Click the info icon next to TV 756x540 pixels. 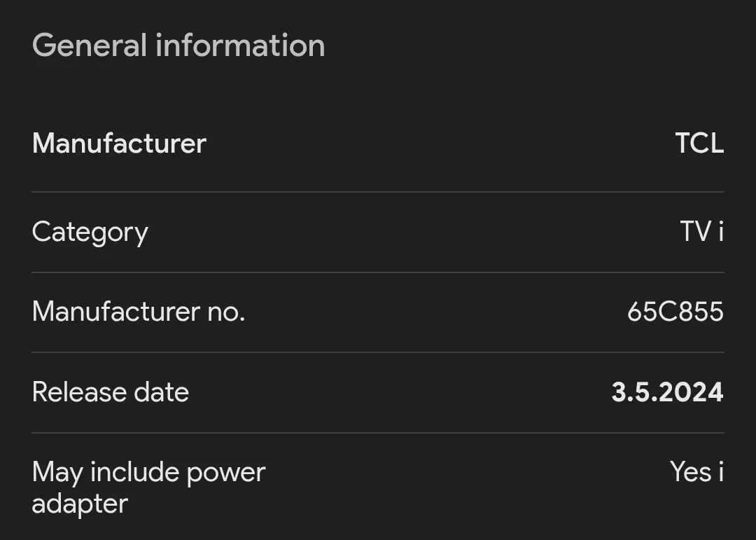point(720,232)
